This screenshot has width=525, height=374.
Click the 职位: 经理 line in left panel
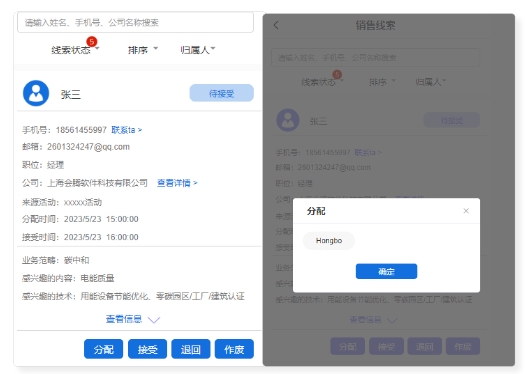(x=43, y=165)
